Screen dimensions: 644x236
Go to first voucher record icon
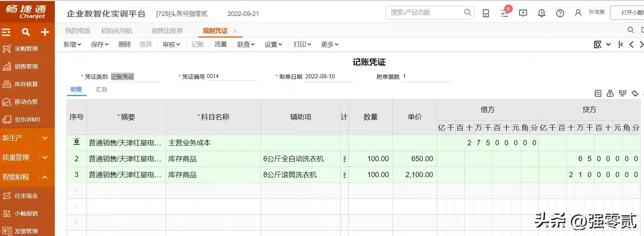click(621, 44)
